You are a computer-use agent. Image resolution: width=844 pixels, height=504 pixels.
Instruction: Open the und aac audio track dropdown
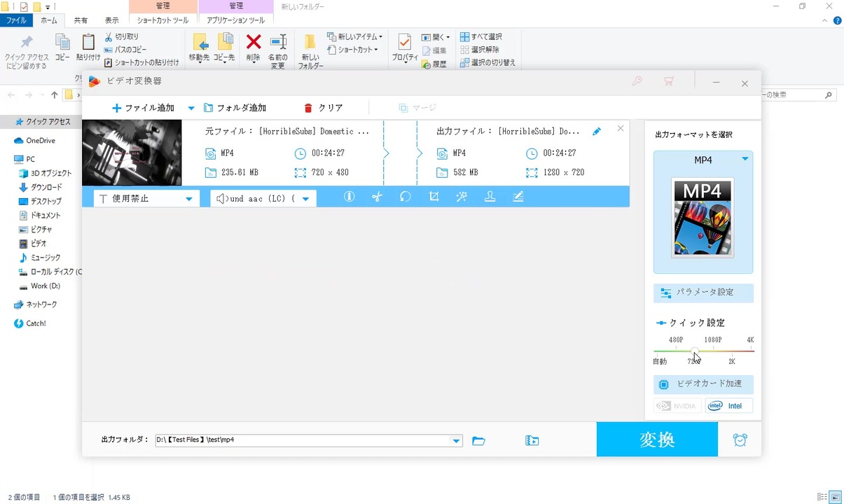coord(263,199)
